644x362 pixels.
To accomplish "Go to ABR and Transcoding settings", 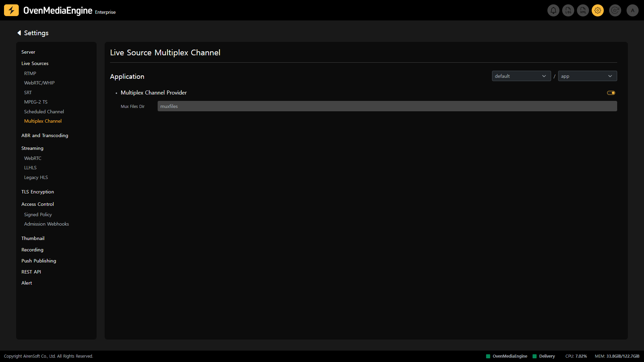I will coord(45,135).
